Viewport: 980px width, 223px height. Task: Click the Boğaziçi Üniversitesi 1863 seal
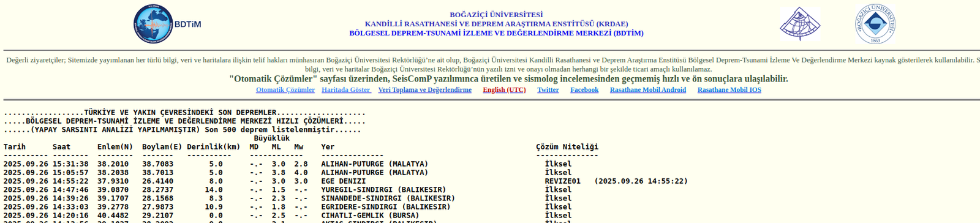pyautogui.click(x=875, y=24)
